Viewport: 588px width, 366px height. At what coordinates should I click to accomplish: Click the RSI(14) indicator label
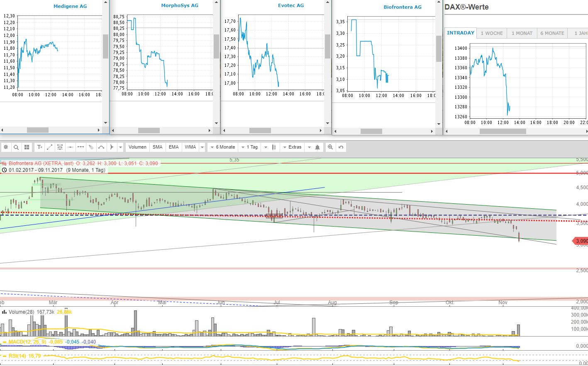(x=17, y=356)
